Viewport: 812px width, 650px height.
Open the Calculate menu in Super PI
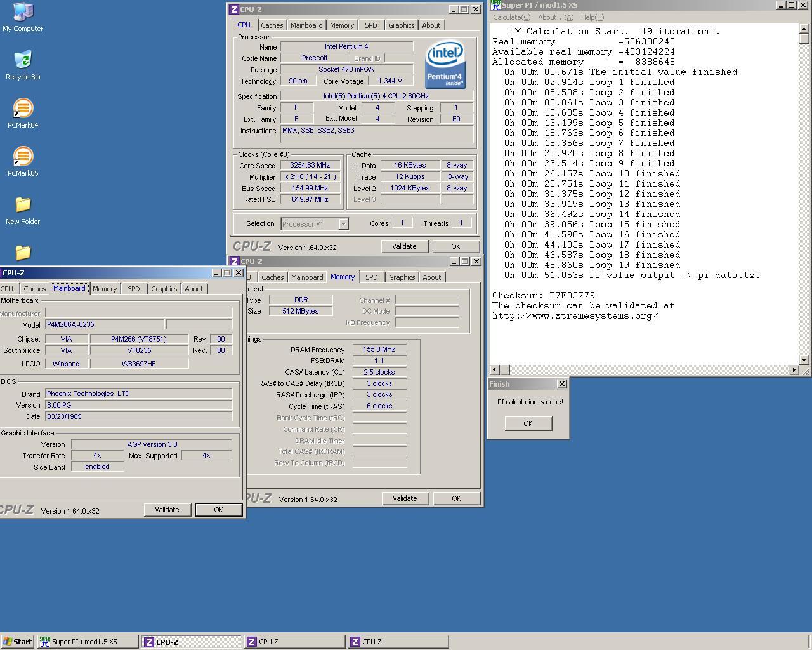coord(511,17)
